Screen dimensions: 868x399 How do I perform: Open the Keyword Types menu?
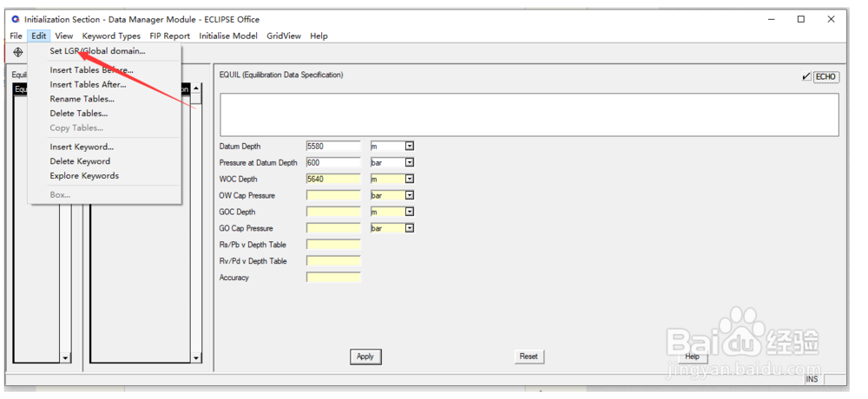111,36
